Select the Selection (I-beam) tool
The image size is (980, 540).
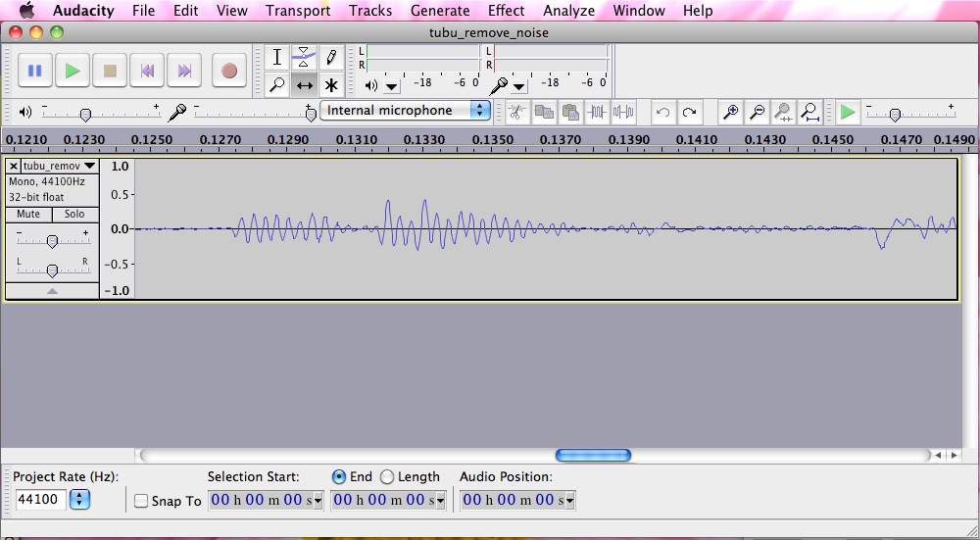point(277,58)
